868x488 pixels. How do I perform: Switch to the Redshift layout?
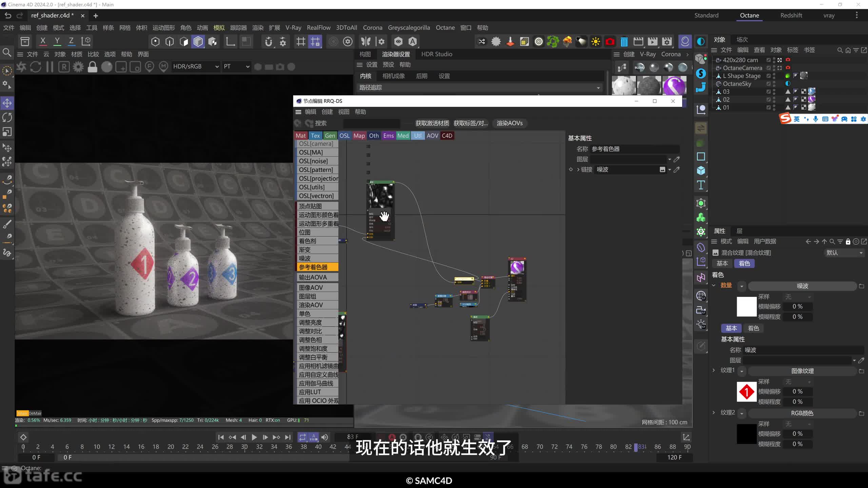coord(791,15)
